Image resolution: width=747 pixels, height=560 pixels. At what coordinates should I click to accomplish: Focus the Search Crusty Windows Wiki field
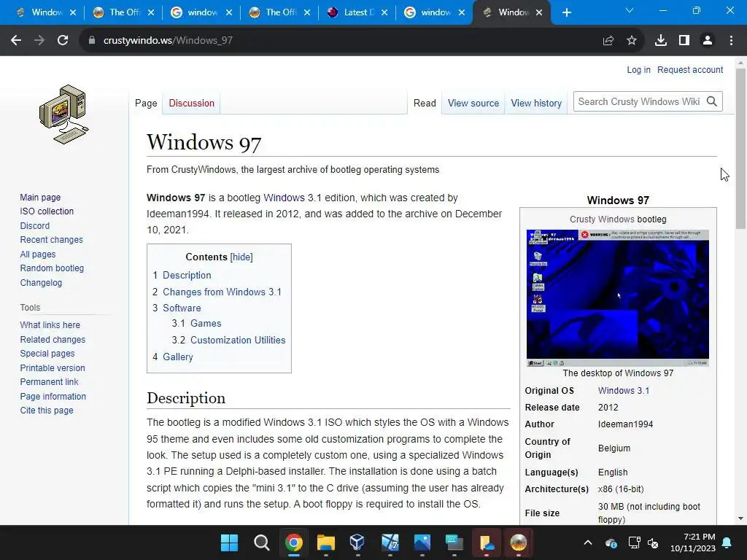coord(639,101)
